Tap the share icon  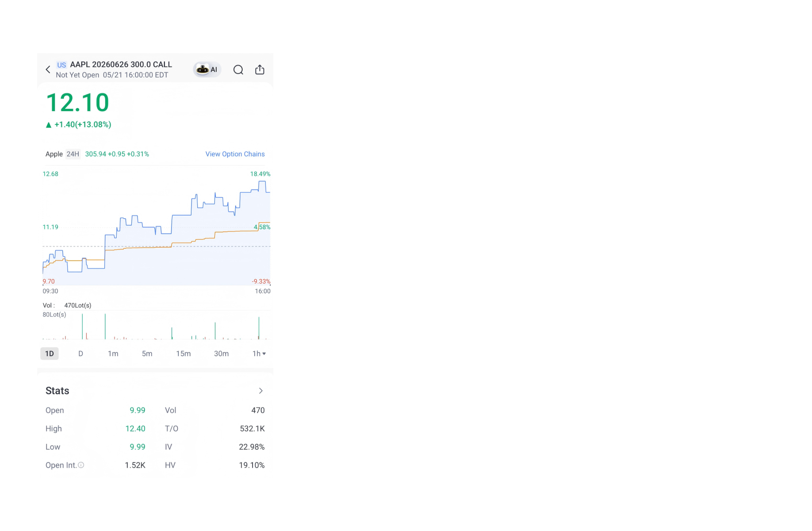[x=260, y=69]
